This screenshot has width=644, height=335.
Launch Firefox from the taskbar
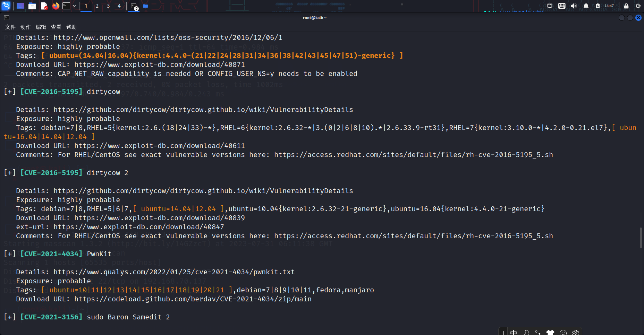tap(56, 6)
